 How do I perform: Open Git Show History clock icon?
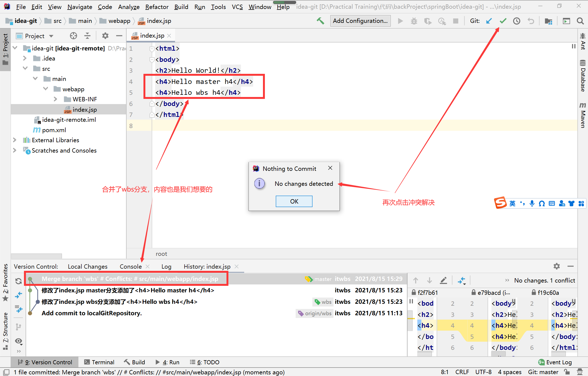click(x=517, y=21)
